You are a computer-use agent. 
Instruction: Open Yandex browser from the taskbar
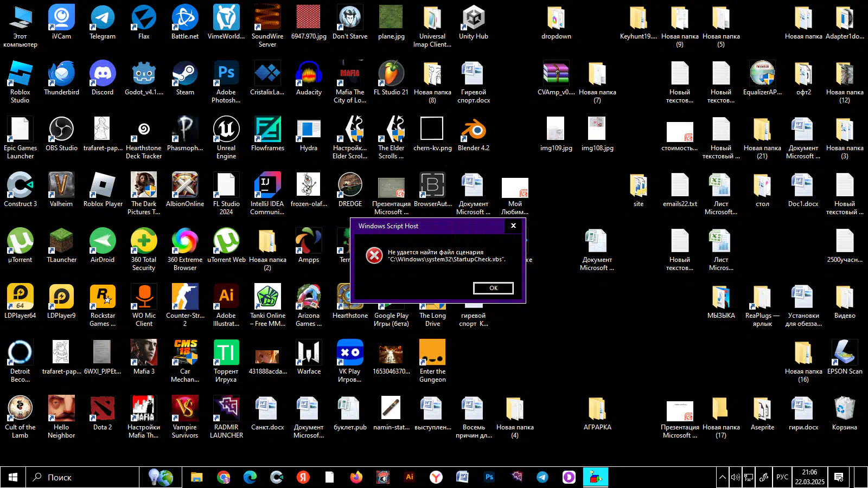click(x=436, y=477)
